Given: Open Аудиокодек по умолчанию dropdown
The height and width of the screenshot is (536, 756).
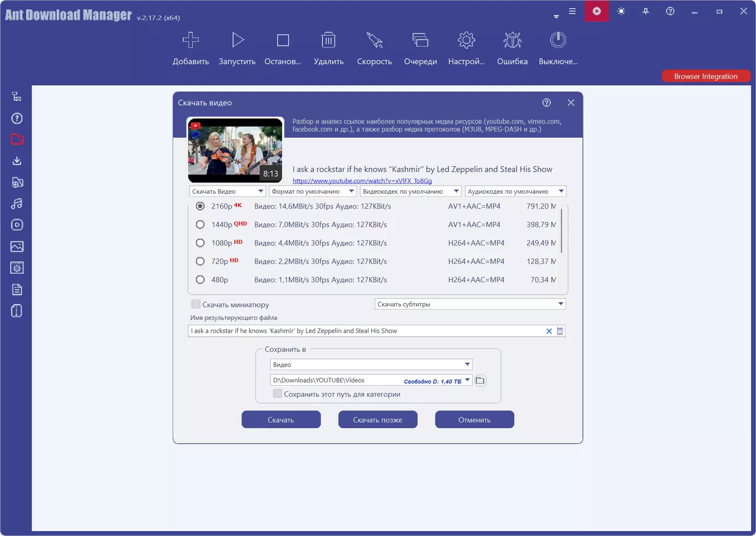Looking at the screenshot, I should coord(516,191).
